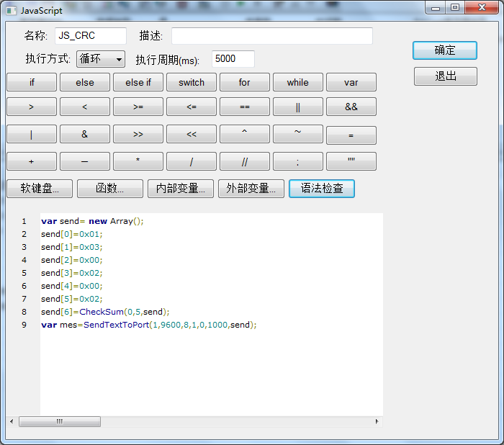The width and height of the screenshot is (504, 445).
Task: Click the horizontal scrollbar of code editor
Action: 194,421
